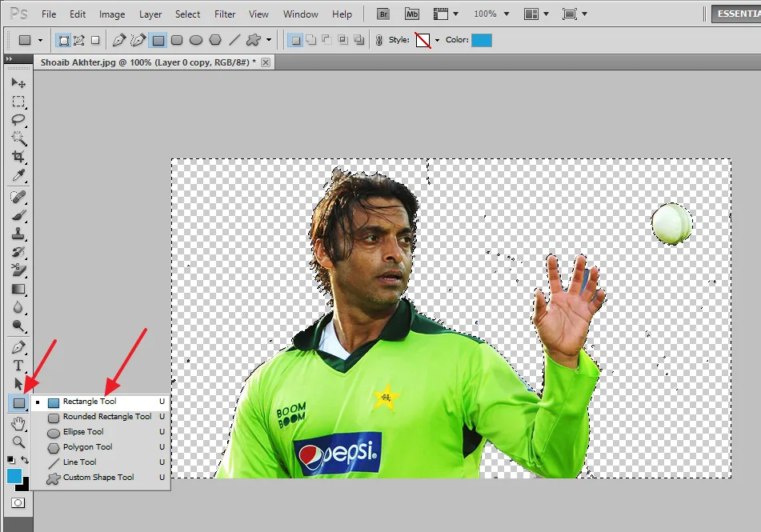761x532 pixels.
Task: Select Subtract from Shape Area option
Action: click(x=327, y=40)
